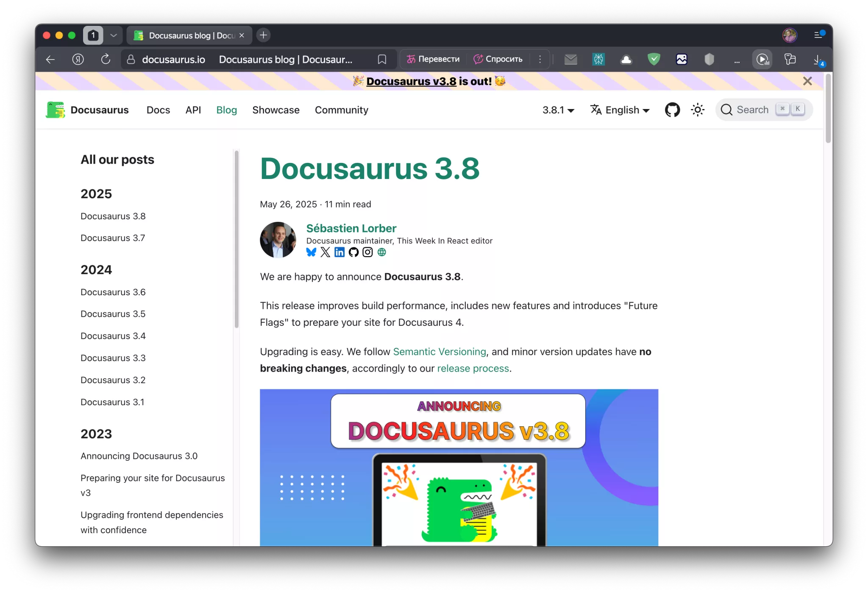Open the author's X profile icon
The image size is (868, 593).
coord(325,252)
